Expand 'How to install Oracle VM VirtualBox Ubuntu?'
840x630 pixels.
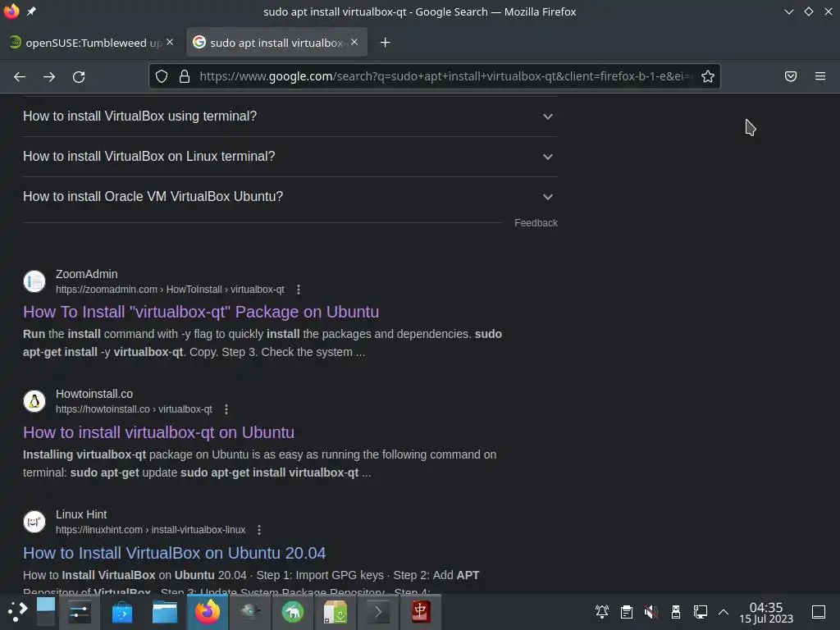290,197
